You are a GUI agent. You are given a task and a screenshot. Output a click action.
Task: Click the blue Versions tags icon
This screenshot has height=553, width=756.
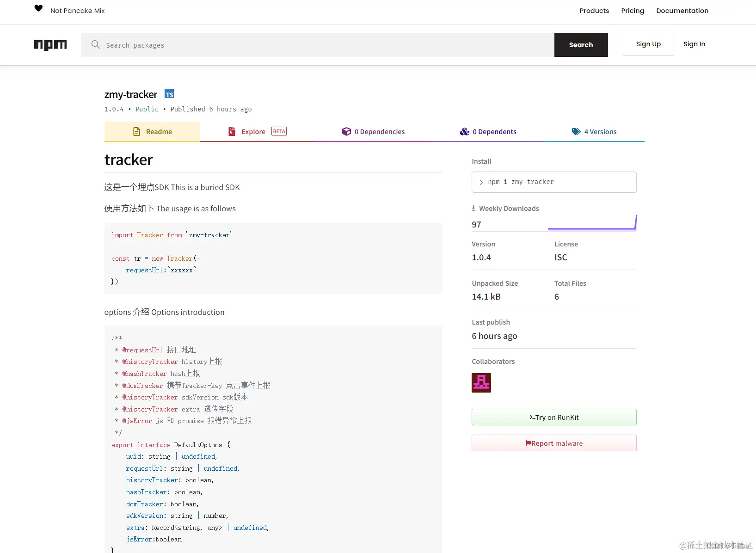point(576,132)
